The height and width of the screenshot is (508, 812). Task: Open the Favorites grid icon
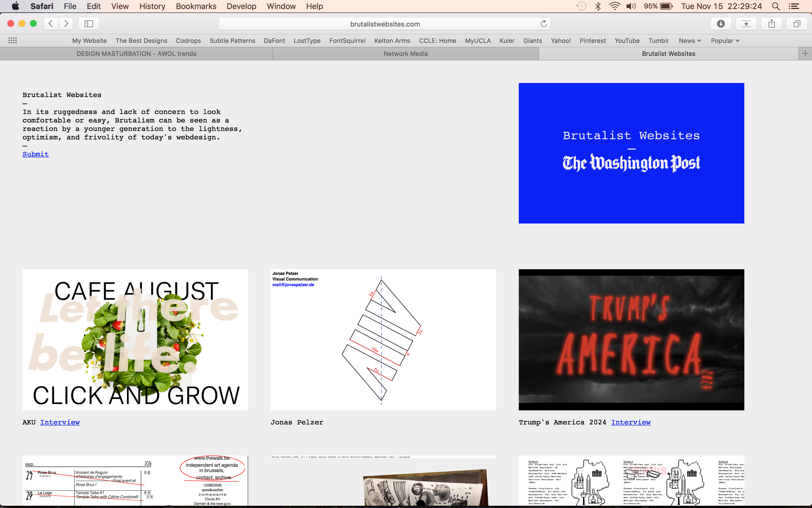[x=13, y=40]
